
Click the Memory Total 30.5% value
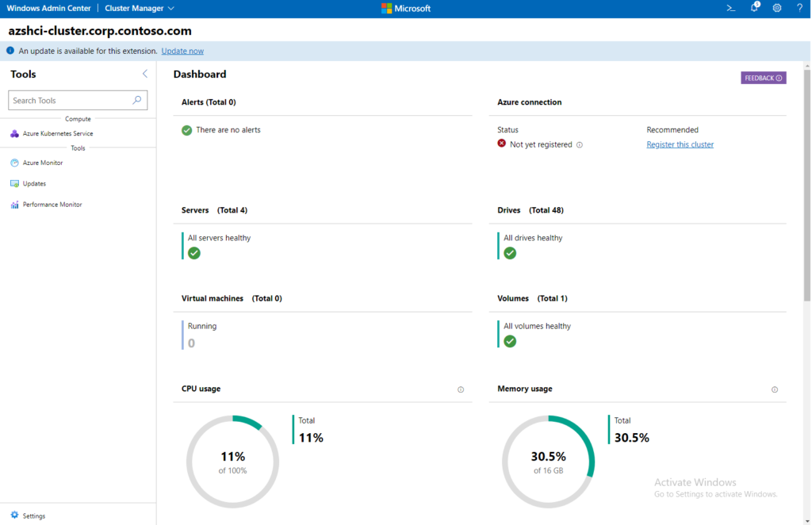pos(631,438)
